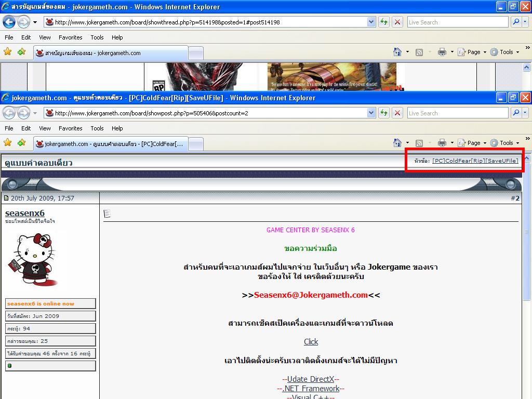Screen dimensions: 532x399
Task: Click Home icon in background window command bar
Action: 397,52
